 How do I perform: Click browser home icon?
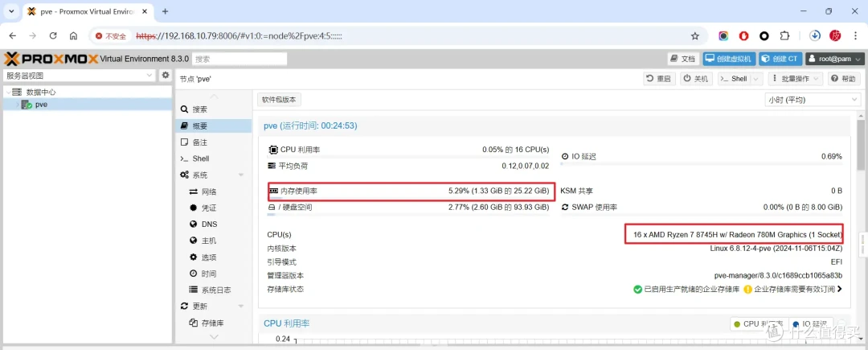[x=73, y=36]
